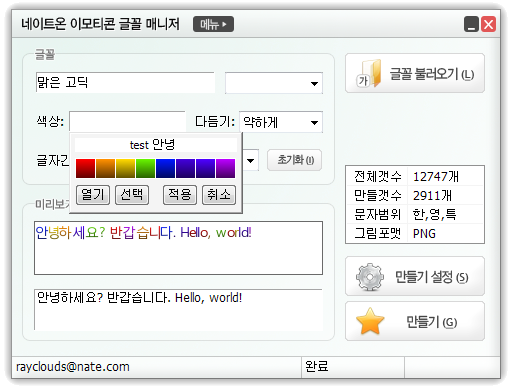This screenshot has width=511, height=388.
Task: Click the 만들기 설정 (S) label
Action: tap(432, 277)
